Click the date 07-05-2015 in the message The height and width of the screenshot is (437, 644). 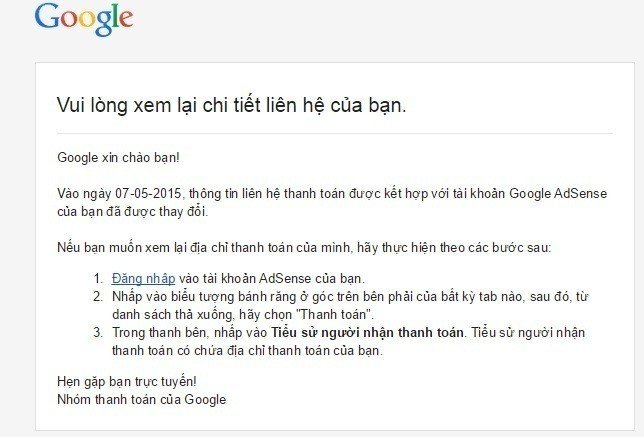point(148,193)
